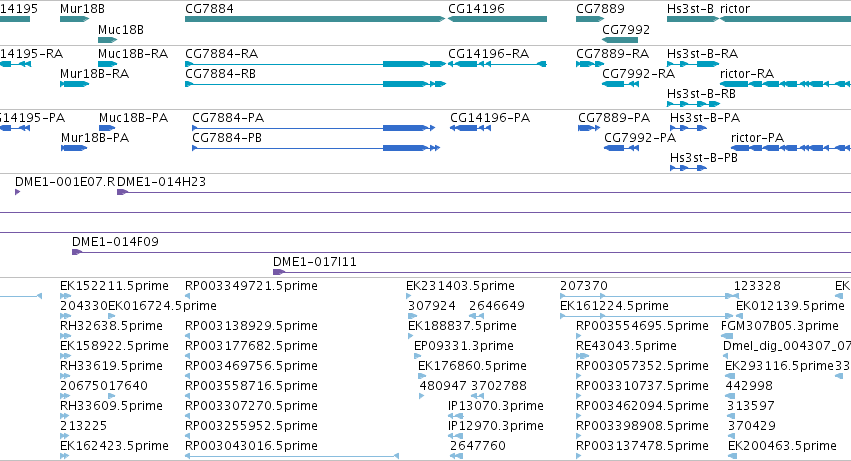Select the 2646649 feature label
Viewport: 851px width, 461px height.
497,306
